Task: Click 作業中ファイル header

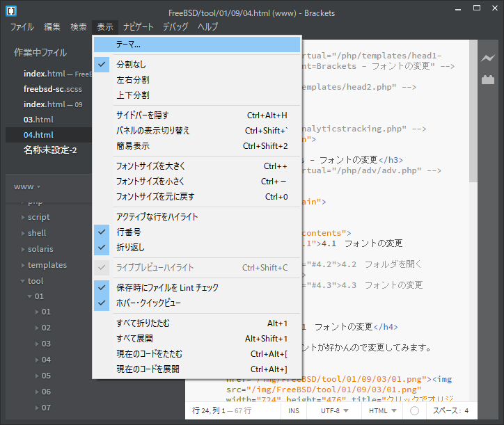Action: pyautogui.click(x=40, y=52)
